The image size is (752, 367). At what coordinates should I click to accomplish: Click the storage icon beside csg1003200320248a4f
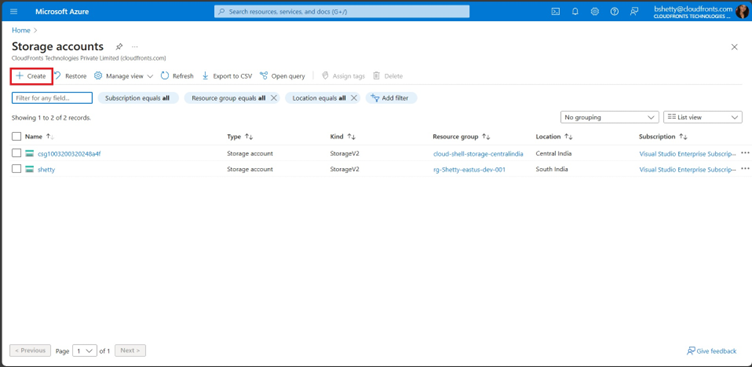click(x=29, y=154)
